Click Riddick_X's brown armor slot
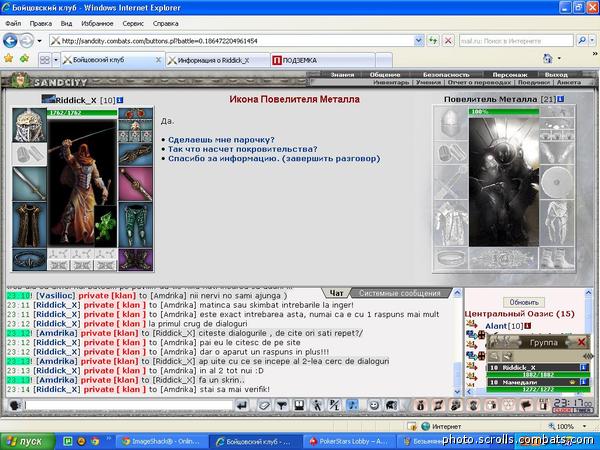 (29, 225)
